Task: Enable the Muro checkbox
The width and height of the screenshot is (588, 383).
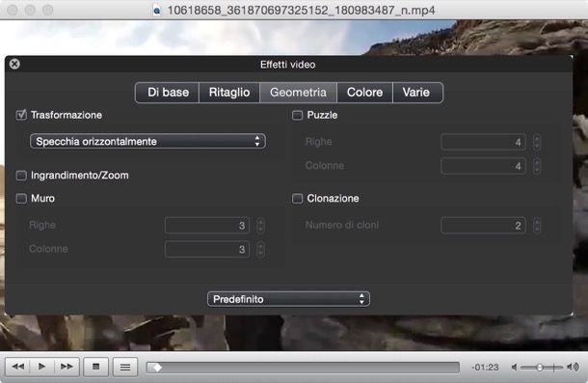Action: [x=21, y=199]
